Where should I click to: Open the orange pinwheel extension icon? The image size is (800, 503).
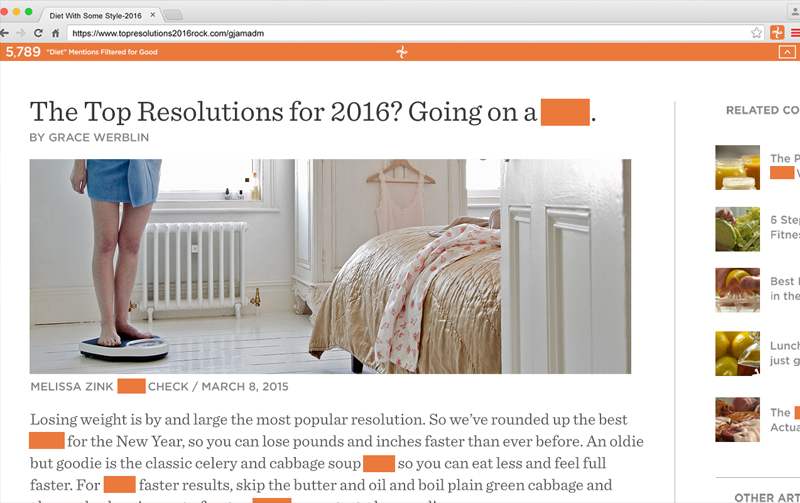tap(777, 33)
